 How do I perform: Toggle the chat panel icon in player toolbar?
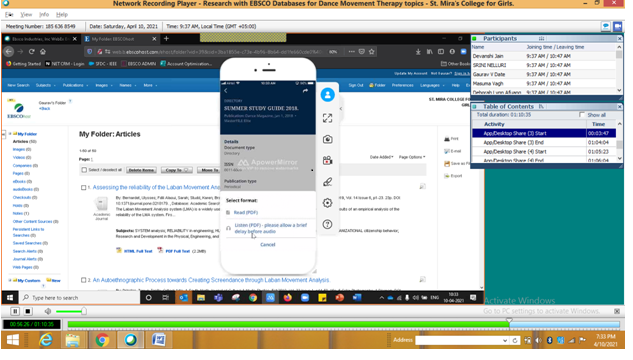coord(606,27)
